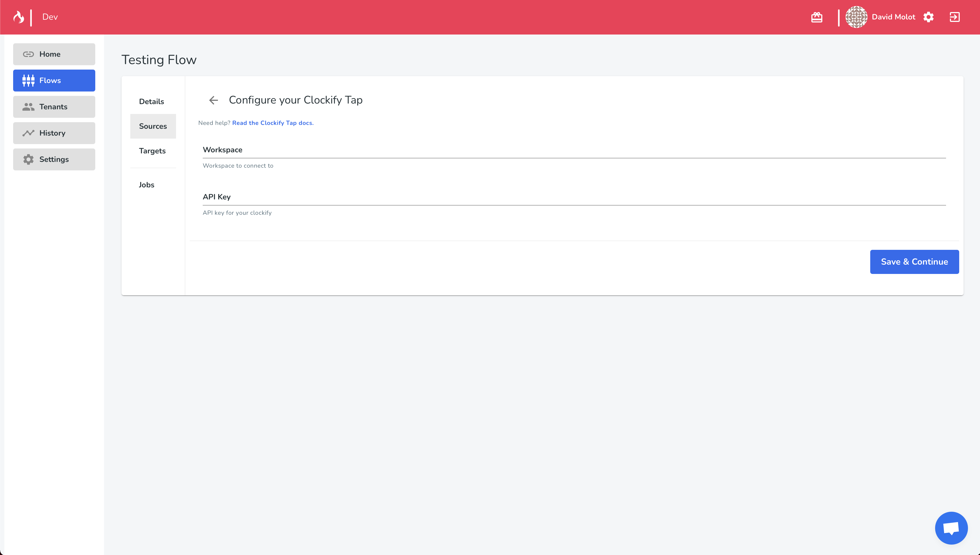
Task: Click the Dev environment label
Action: (50, 17)
